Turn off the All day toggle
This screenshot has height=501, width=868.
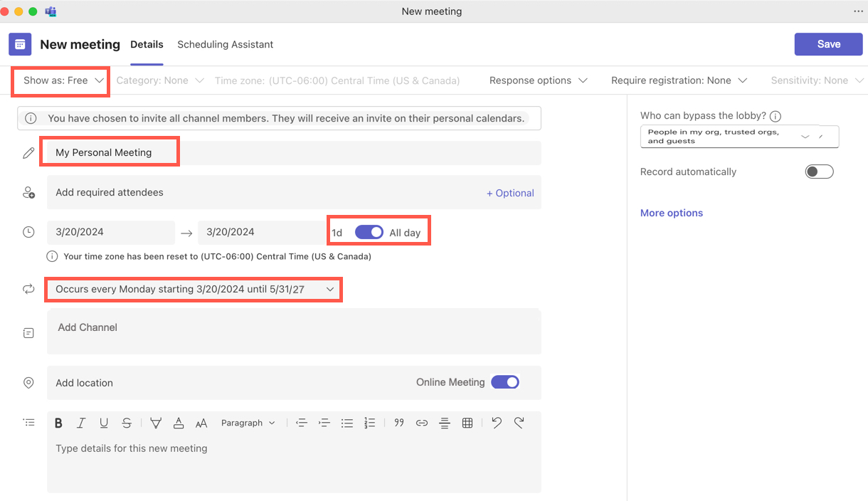coord(369,232)
